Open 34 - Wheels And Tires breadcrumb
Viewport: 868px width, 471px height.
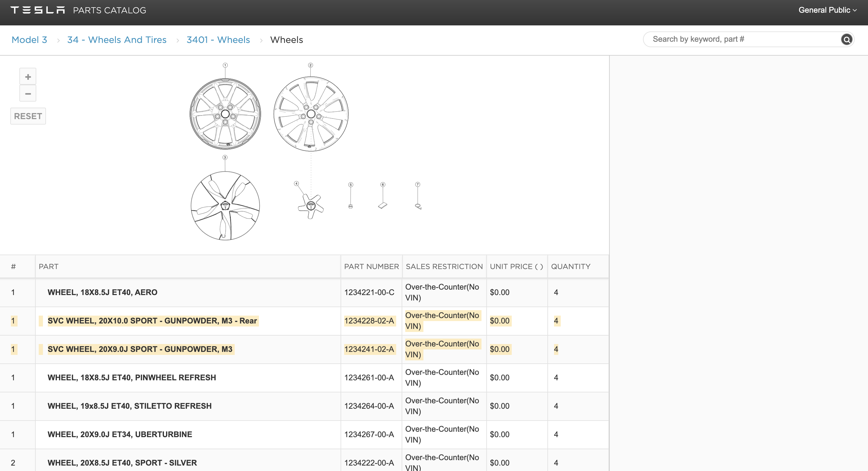pos(117,40)
